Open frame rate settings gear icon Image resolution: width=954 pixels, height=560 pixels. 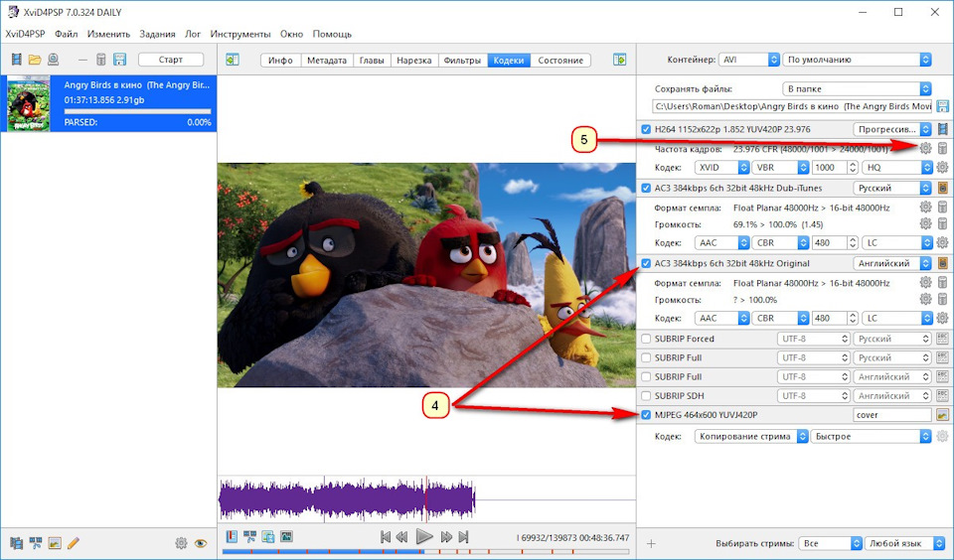(925, 148)
